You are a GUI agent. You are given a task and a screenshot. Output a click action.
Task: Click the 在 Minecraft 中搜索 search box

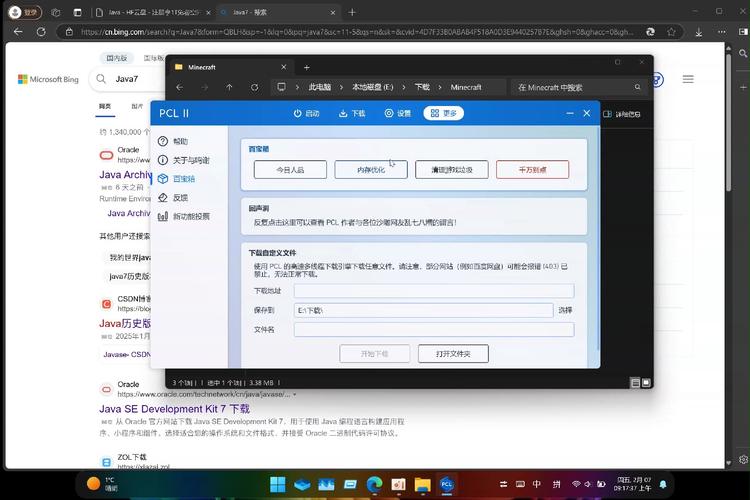point(579,88)
